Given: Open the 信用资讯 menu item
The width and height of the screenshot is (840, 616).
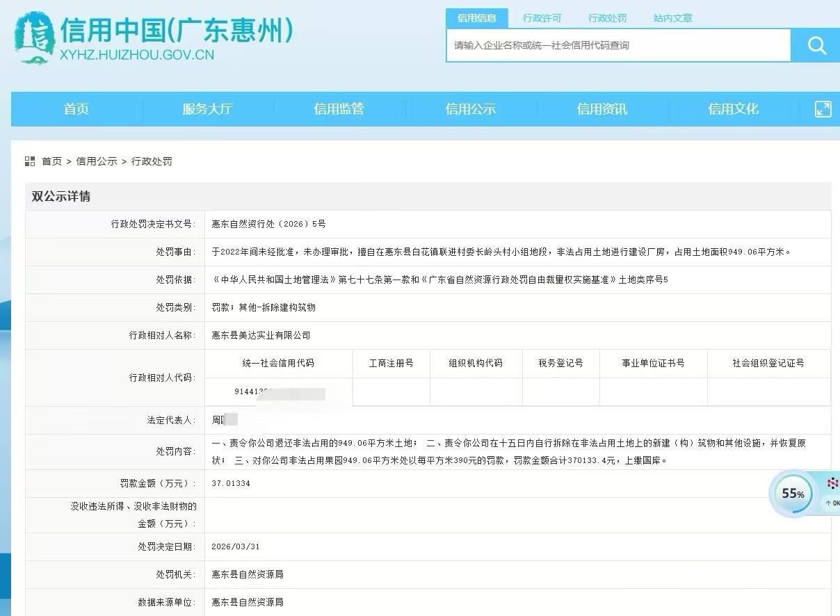Looking at the screenshot, I should [601, 109].
